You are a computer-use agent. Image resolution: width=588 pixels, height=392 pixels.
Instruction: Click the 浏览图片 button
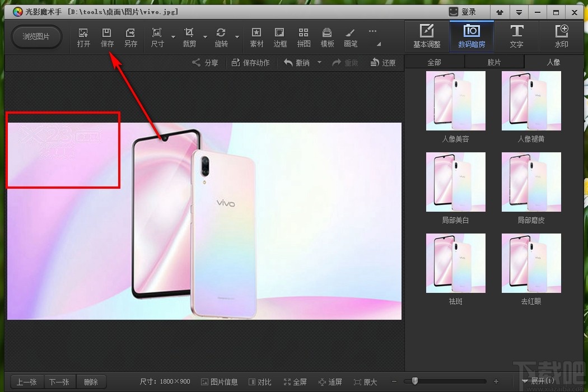click(x=36, y=36)
